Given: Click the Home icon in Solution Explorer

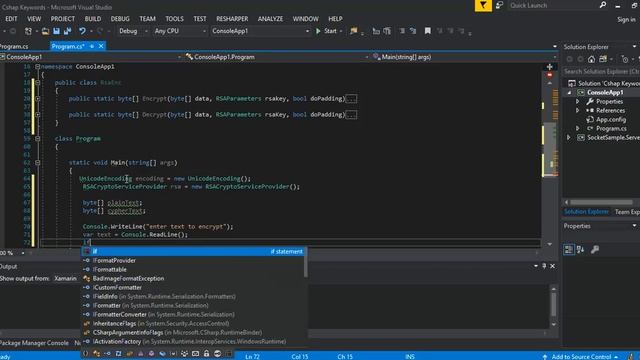Looking at the screenshot, I should coord(591,60).
